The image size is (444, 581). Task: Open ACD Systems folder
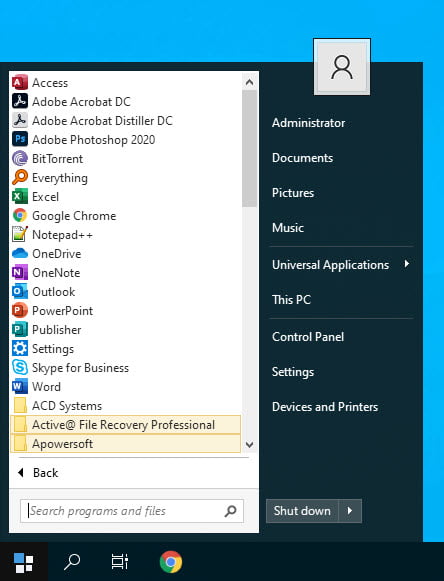click(x=126, y=406)
